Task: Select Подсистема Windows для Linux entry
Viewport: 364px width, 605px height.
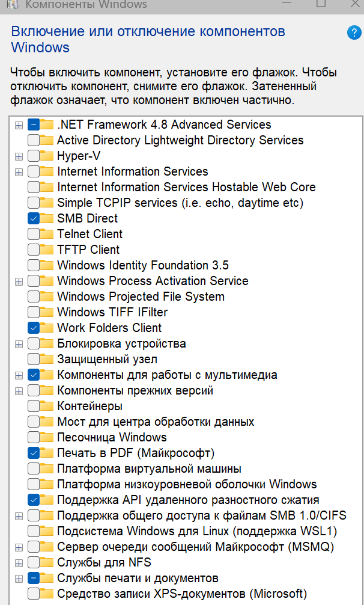Action: 196,531
